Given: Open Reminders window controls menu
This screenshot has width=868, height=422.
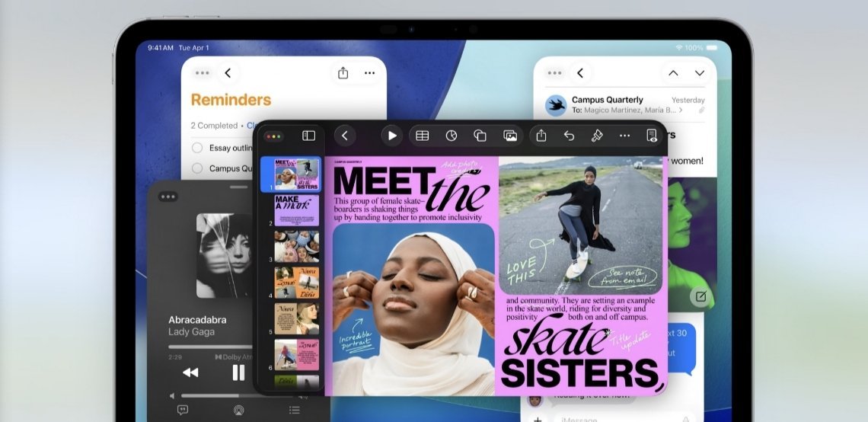Looking at the screenshot, I should [203, 73].
